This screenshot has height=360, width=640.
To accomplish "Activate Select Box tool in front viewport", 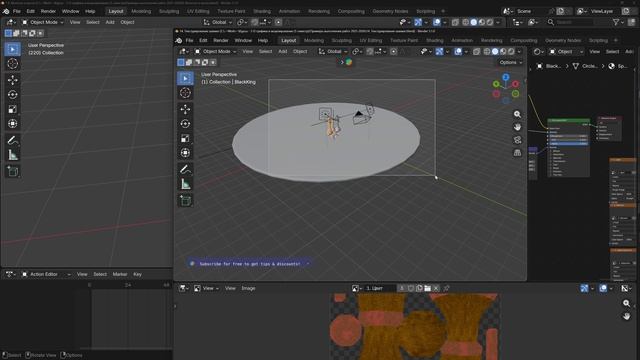I will pos(185,78).
